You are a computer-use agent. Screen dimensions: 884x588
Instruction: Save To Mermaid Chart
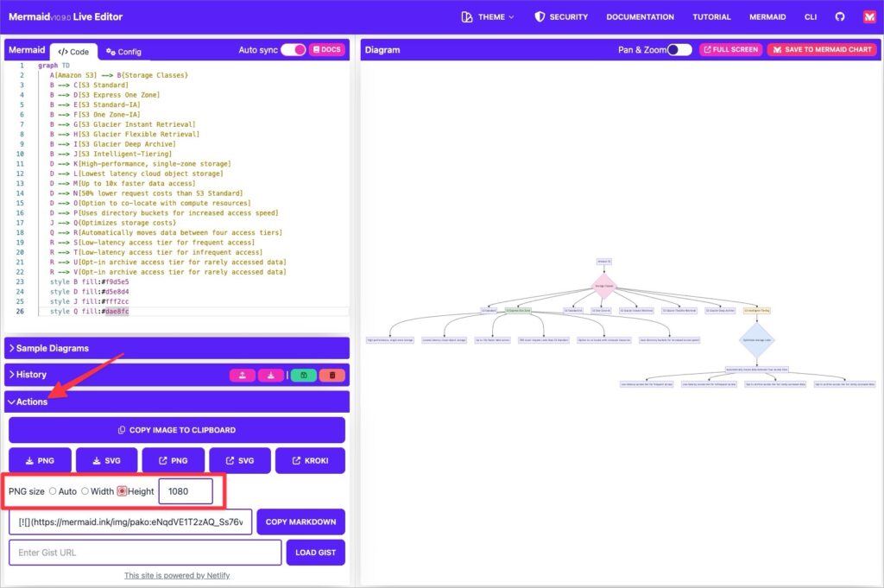[822, 49]
